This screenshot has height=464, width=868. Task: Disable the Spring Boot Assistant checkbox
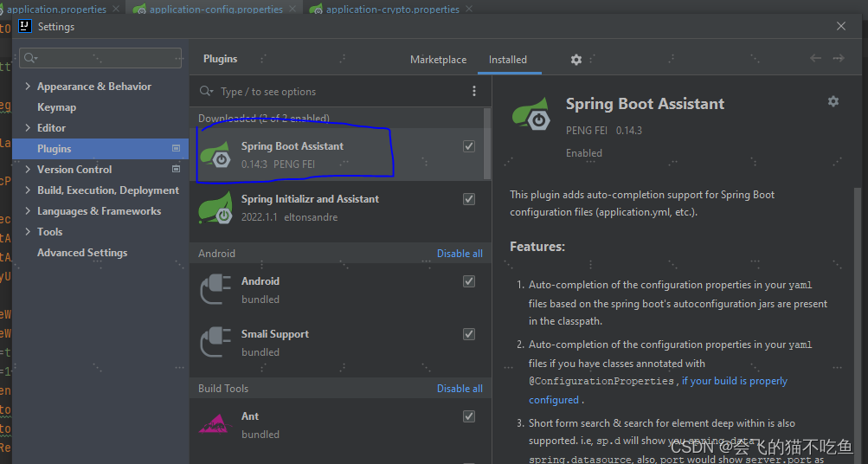(x=469, y=146)
